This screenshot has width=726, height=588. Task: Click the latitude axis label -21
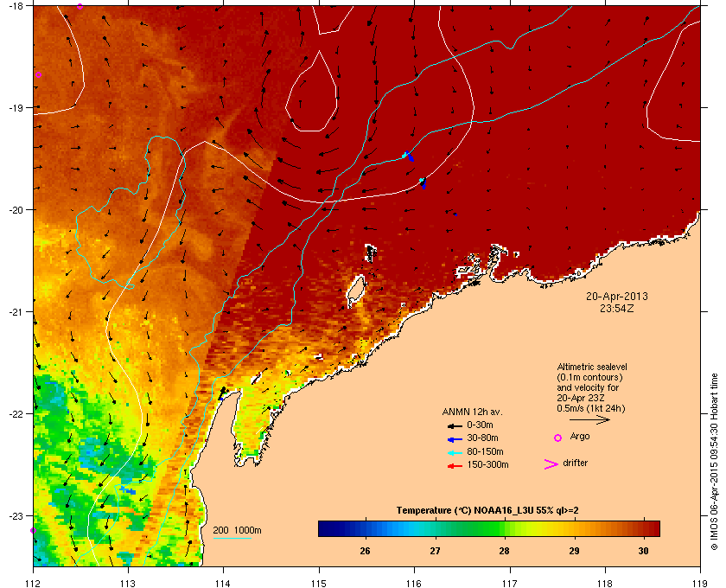(16, 312)
